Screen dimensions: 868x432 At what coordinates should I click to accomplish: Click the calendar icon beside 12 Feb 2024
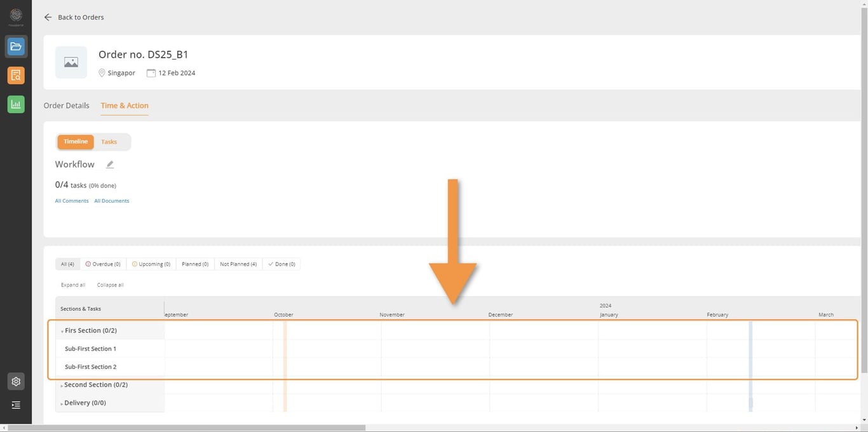[151, 73]
